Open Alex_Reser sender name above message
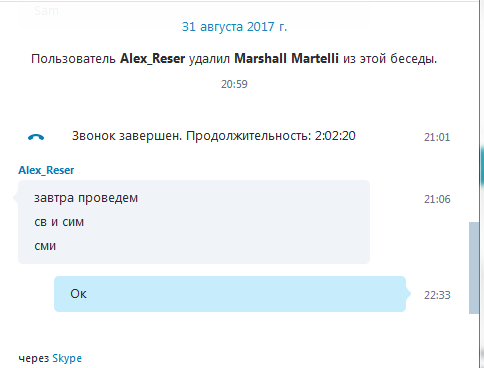 pos(46,170)
